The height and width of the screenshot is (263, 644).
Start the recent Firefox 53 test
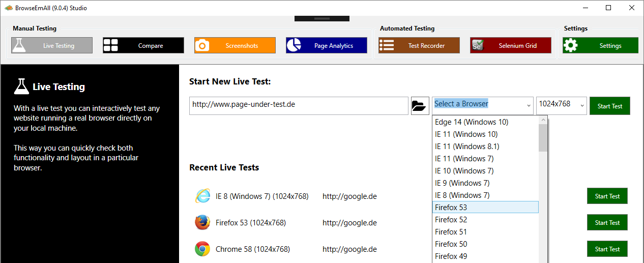tap(607, 222)
